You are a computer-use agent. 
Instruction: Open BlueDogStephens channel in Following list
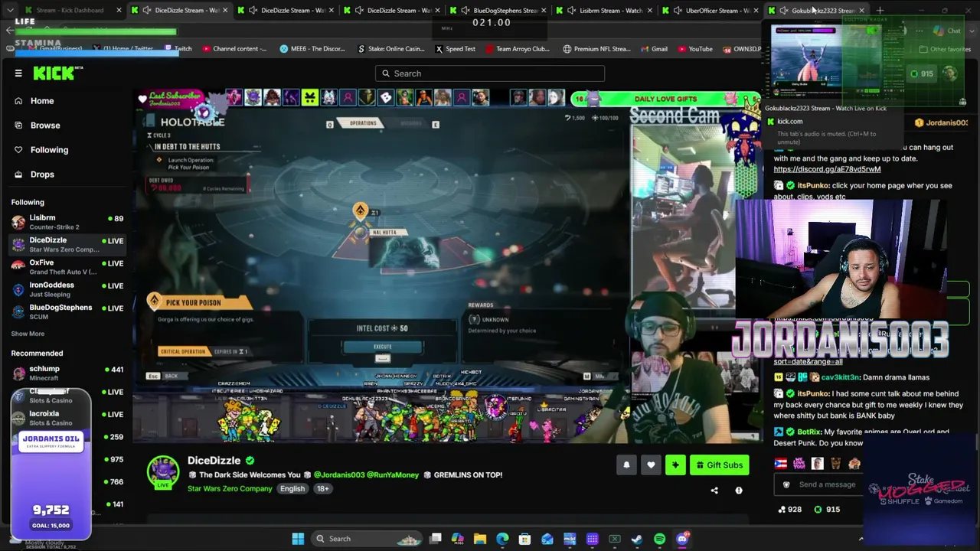click(68, 311)
